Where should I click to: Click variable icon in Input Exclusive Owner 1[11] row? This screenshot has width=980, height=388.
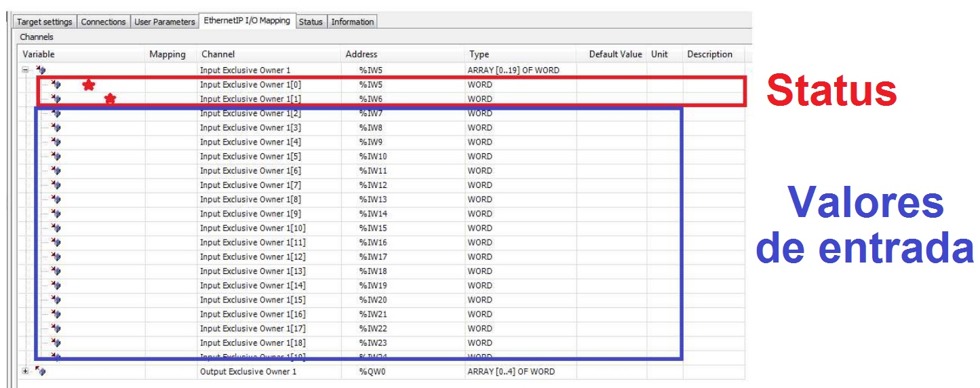(x=56, y=242)
